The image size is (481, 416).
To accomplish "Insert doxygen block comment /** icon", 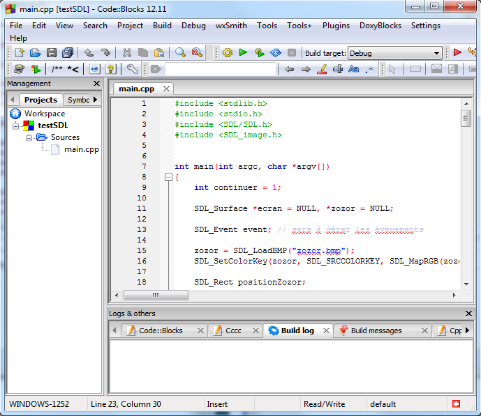I will click(57, 69).
